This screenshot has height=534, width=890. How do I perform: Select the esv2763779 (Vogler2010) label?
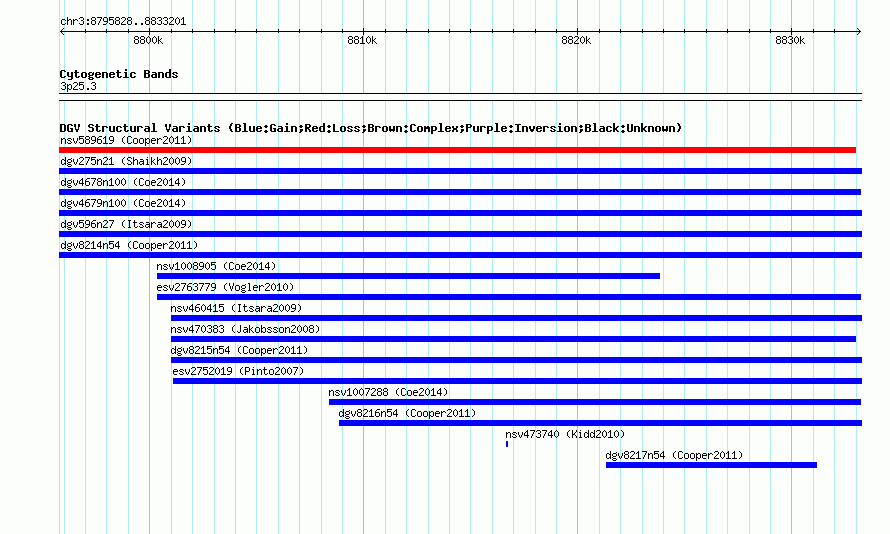click(225, 287)
